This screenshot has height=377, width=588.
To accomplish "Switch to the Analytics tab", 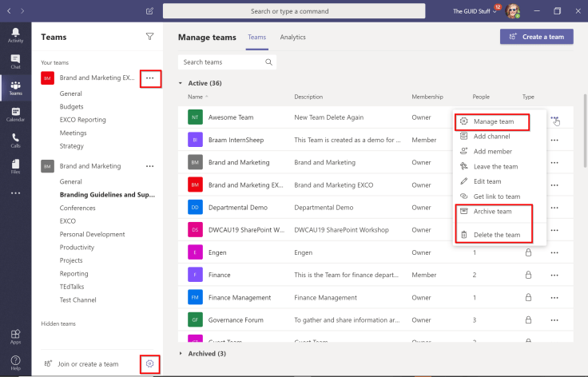I will pos(292,38).
